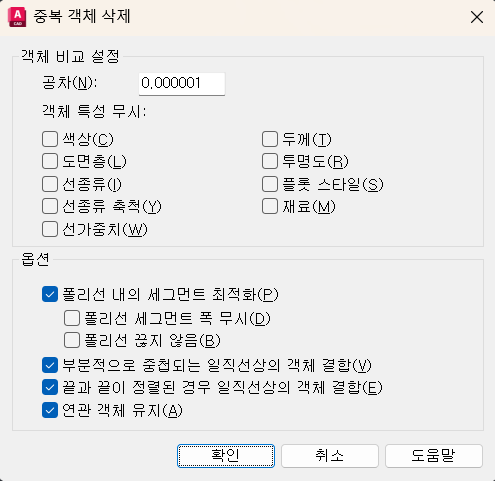Confirm with the 확인 button
The height and width of the screenshot is (481, 495).
coord(226,456)
